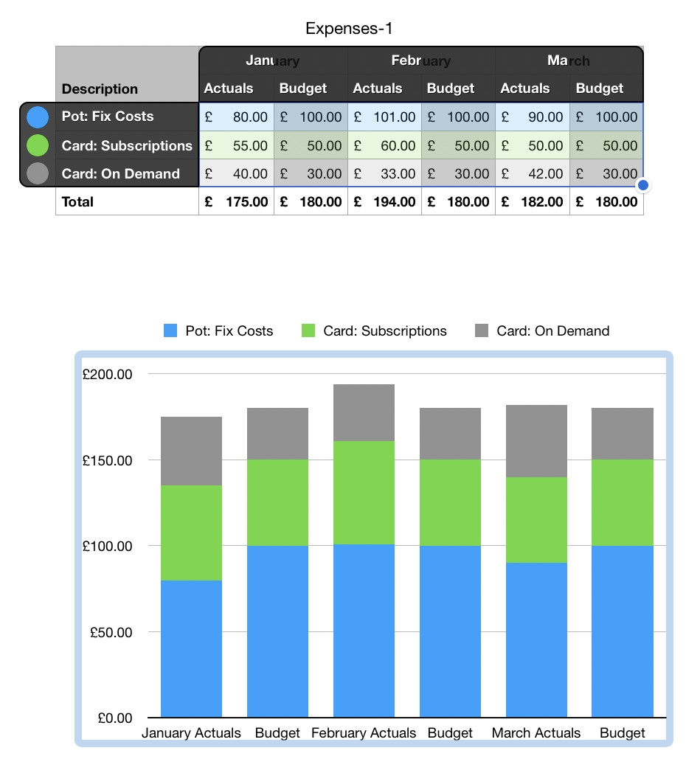Click the gray circle beside Card: On Demand
The width and height of the screenshot is (700, 773).
pos(37,173)
